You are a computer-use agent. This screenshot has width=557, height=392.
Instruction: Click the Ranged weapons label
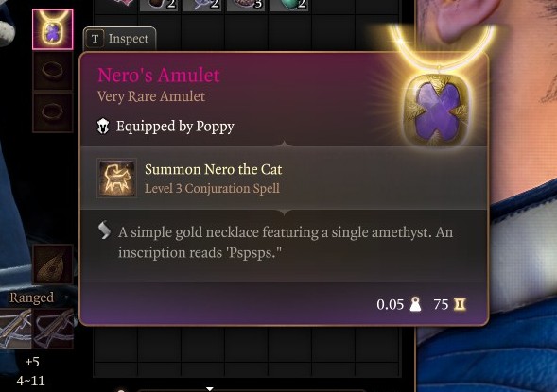point(31,298)
